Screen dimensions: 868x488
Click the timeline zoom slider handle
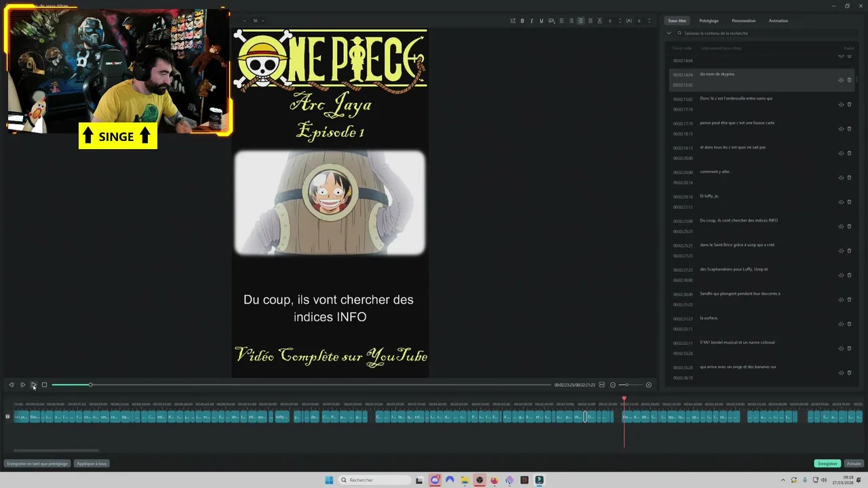[627, 385]
